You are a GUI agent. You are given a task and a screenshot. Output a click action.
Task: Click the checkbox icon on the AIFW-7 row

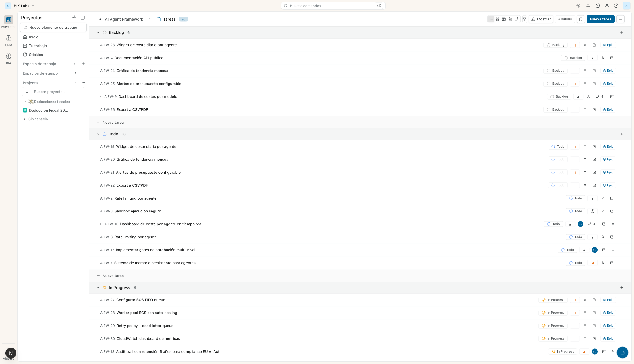pos(612,263)
